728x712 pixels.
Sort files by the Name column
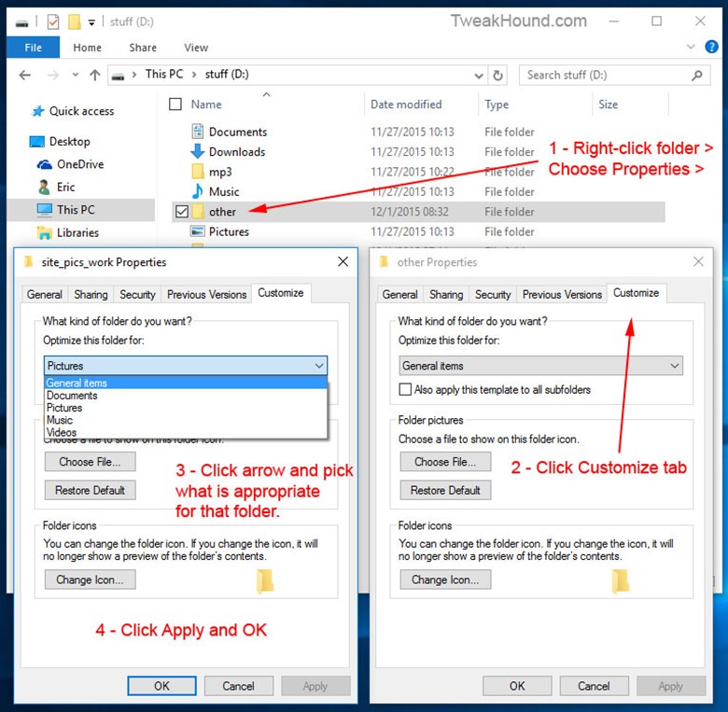click(206, 105)
